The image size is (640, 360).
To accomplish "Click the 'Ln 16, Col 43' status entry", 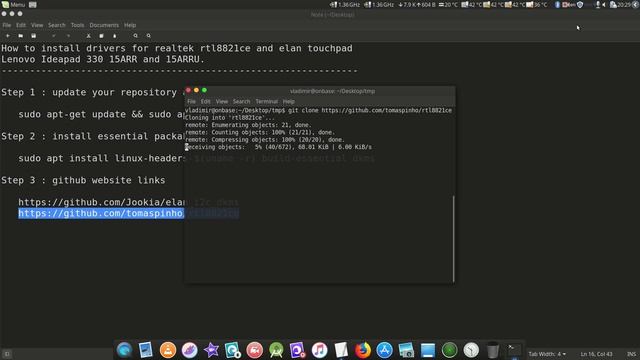I will pyautogui.click(x=596, y=354).
